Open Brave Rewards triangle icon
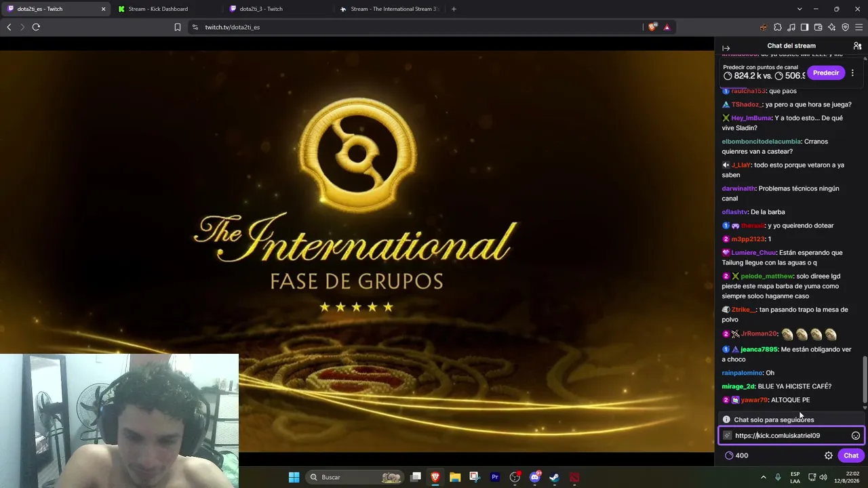This screenshot has height=488, width=868. (x=667, y=27)
